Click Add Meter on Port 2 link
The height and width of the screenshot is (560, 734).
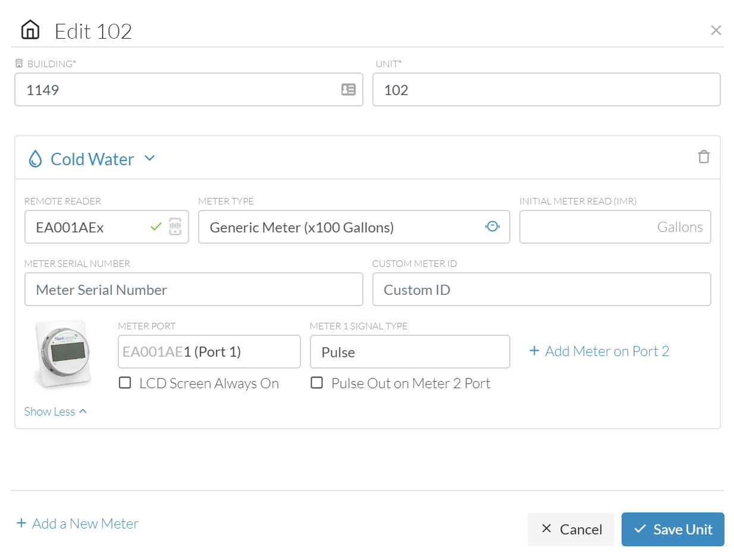tap(599, 351)
